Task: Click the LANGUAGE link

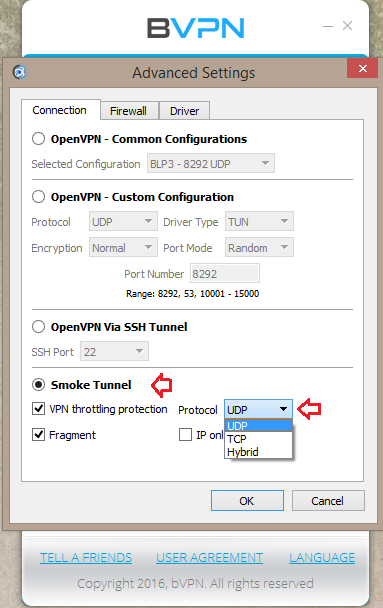Action: point(322,558)
